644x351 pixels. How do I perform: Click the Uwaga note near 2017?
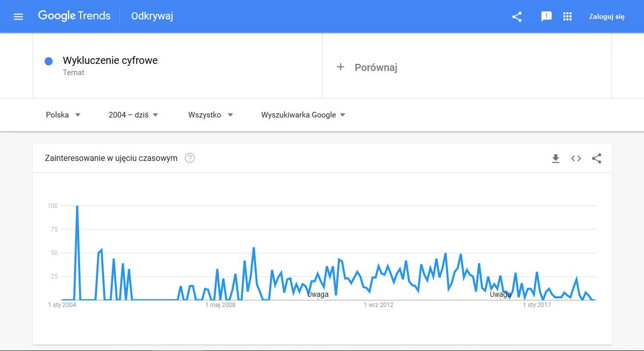(500, 294)
